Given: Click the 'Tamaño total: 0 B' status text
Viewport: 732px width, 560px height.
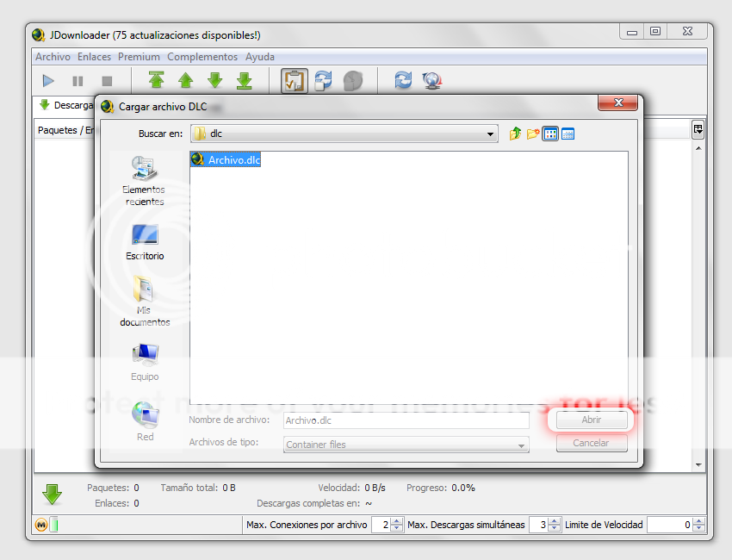Looking at the screenshot, I should (198, 488).
